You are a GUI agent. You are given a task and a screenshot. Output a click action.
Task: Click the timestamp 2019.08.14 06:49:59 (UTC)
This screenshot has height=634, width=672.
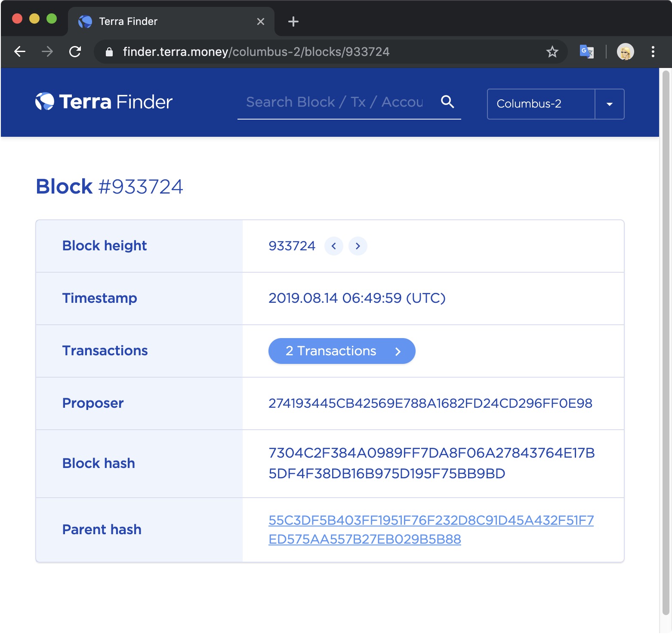357,298
